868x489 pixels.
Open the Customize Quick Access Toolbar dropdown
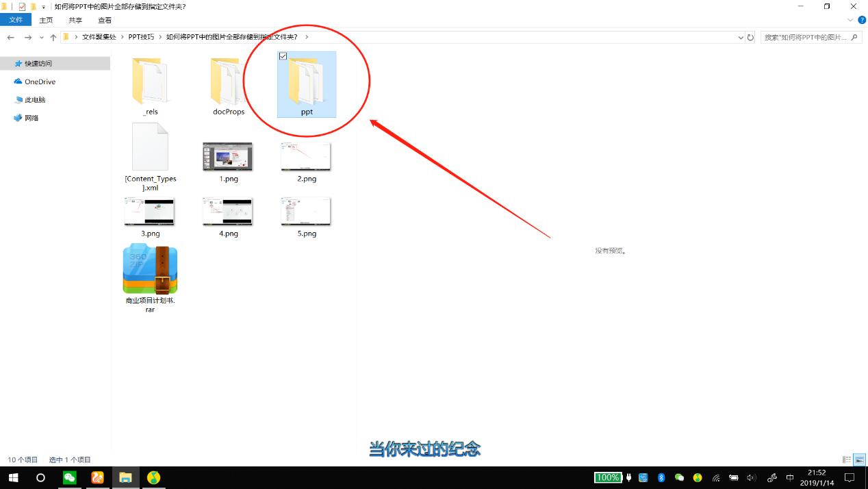tap(43, 7)
